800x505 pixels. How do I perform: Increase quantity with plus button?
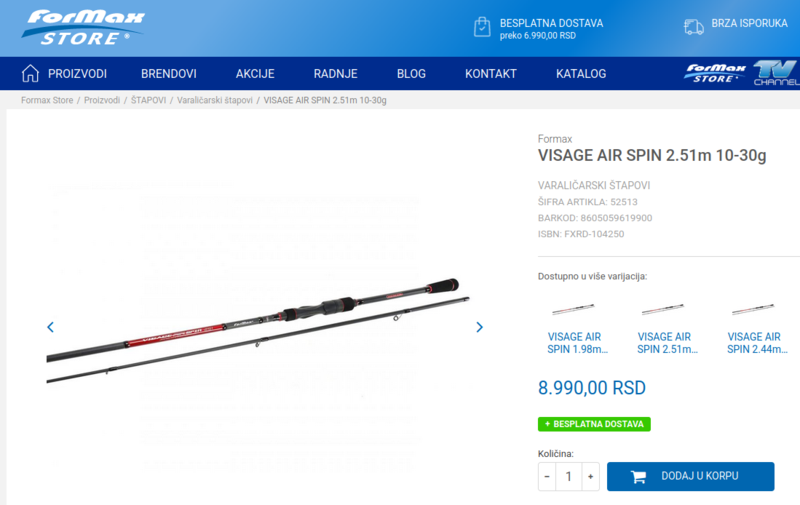click(590, 476)
